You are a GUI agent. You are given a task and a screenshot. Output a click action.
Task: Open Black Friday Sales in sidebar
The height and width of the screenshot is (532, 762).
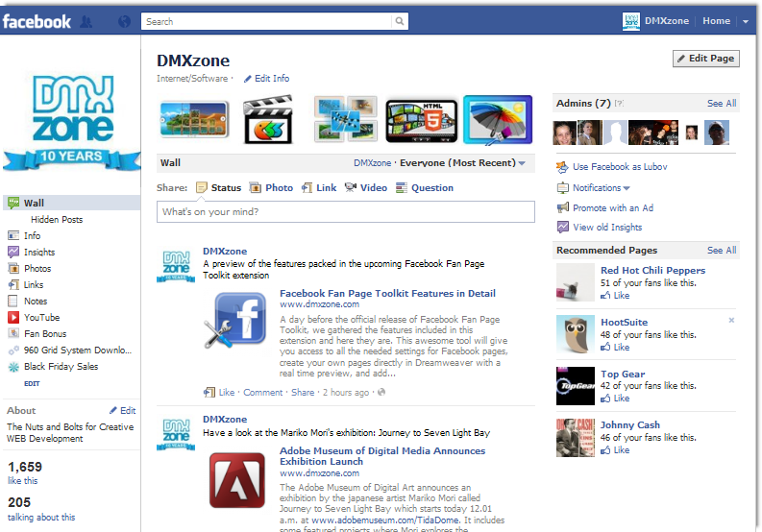[53, 366]
